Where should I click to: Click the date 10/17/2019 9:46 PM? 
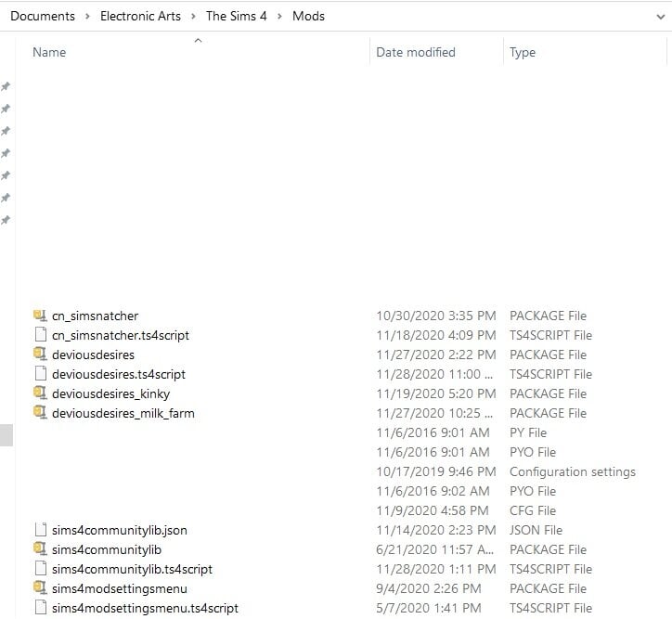(436, 471)
